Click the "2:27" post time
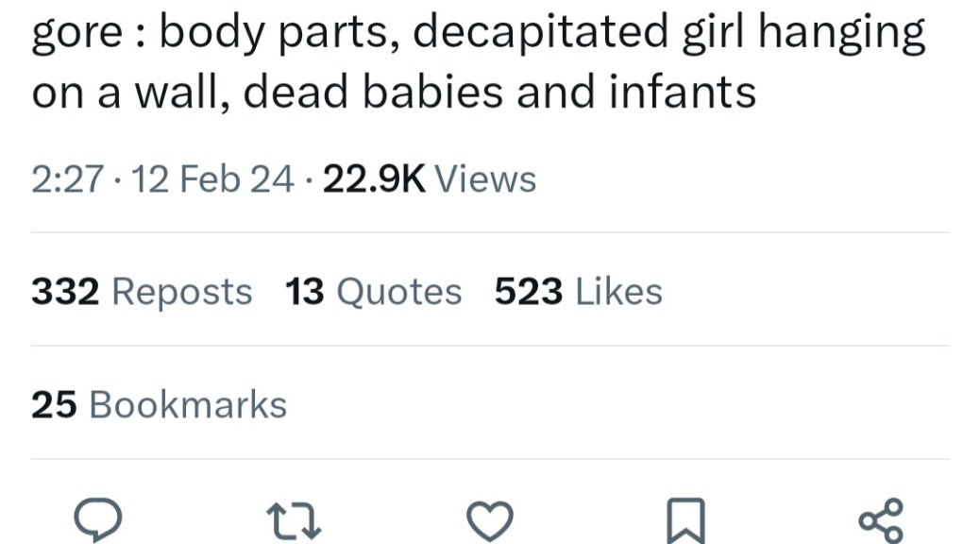The width and height of the screenshot is (980, 544). 66,178
